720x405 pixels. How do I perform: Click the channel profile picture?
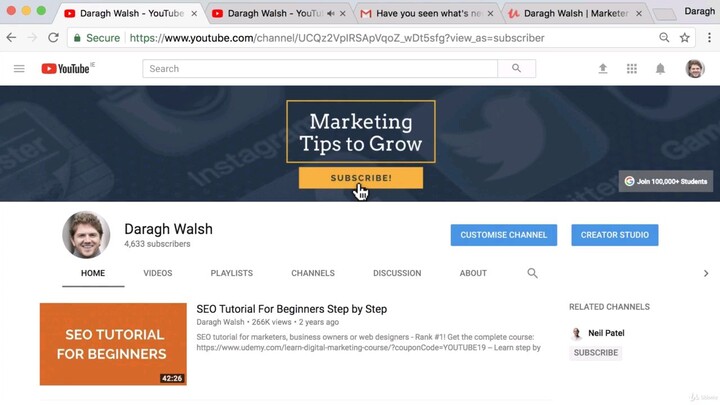86,235
